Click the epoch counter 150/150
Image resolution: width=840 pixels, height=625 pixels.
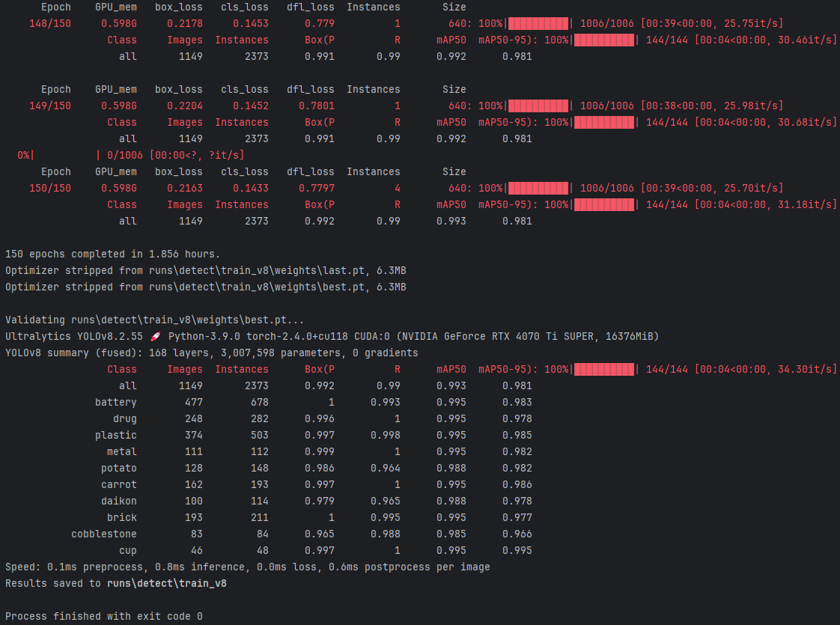coord(50,189)
